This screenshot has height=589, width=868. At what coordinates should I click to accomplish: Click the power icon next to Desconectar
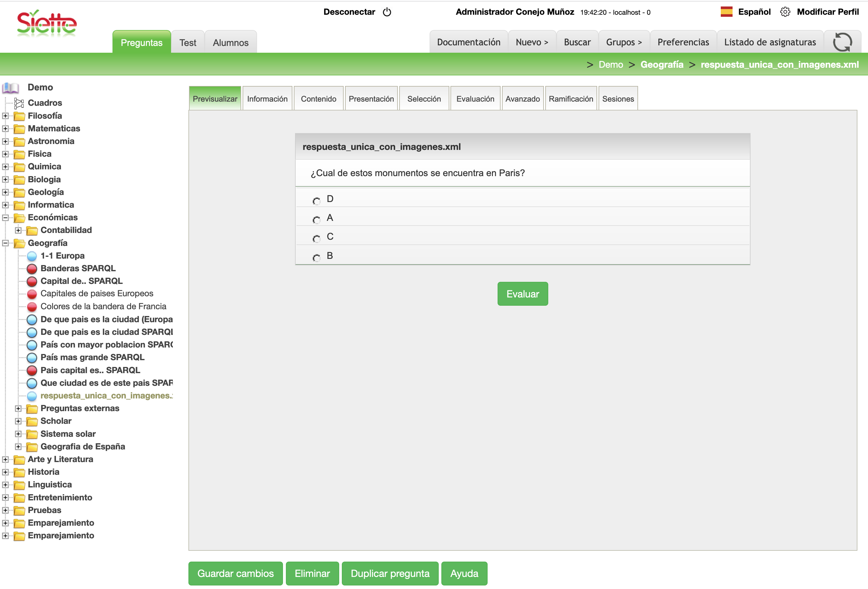point(387,12)
